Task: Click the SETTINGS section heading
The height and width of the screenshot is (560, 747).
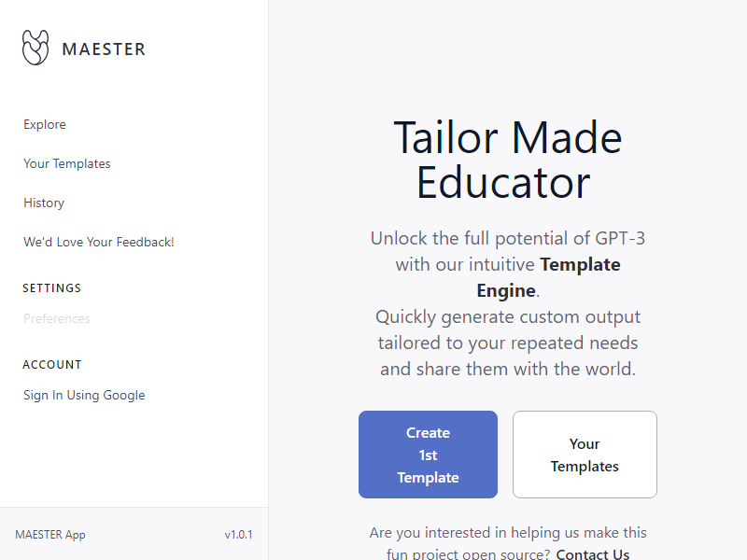Action: 52,288
